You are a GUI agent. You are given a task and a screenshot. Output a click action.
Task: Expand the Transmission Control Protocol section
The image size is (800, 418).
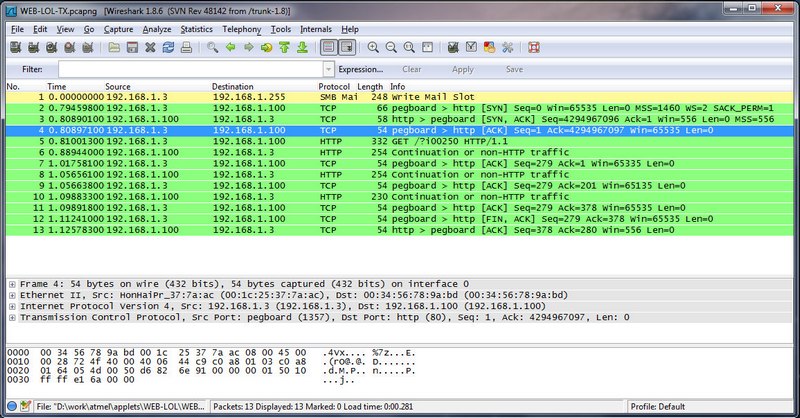[x=12, y=318]
